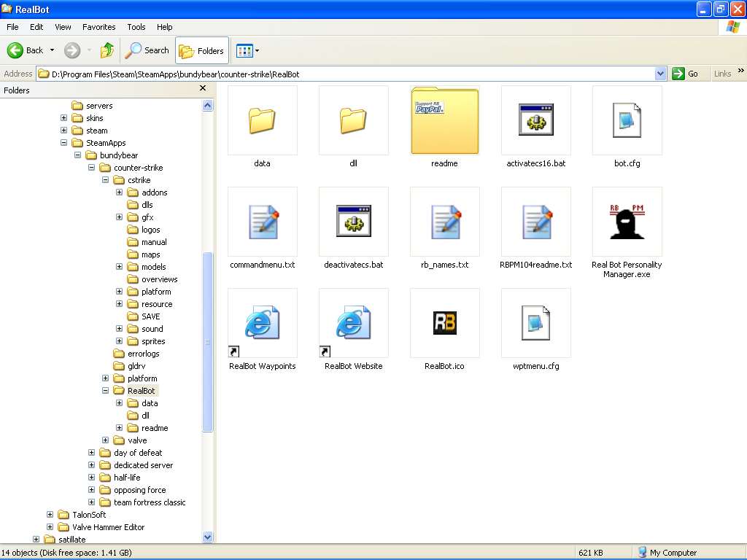This screenshot has height=560, width=747.
Task: Go up one folder level
Action: [107, 50]
